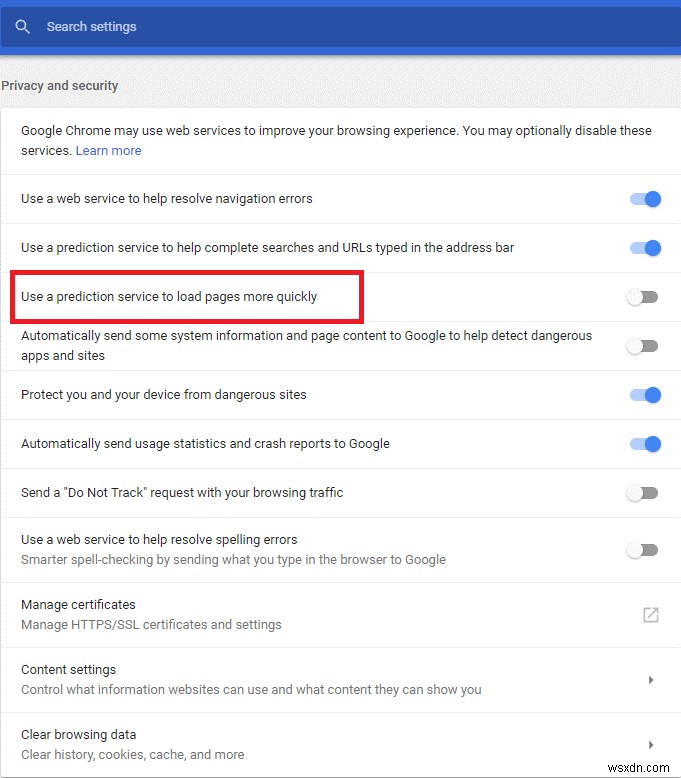
Task: Turn off prediction service for searches and URLs
Action: [645, 248]
